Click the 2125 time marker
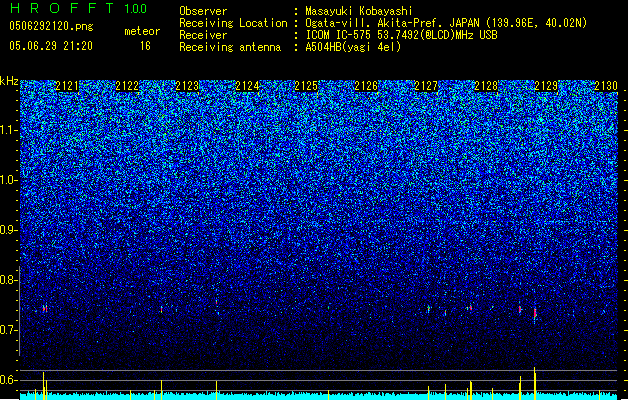 306,86
